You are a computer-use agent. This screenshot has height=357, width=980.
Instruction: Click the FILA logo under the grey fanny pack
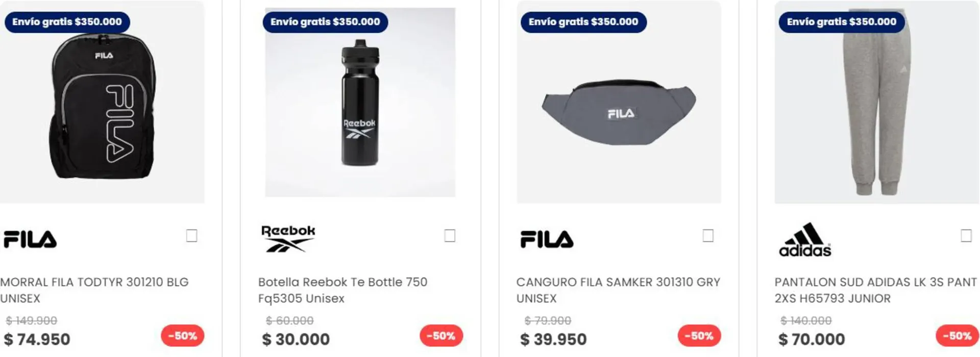547,239
